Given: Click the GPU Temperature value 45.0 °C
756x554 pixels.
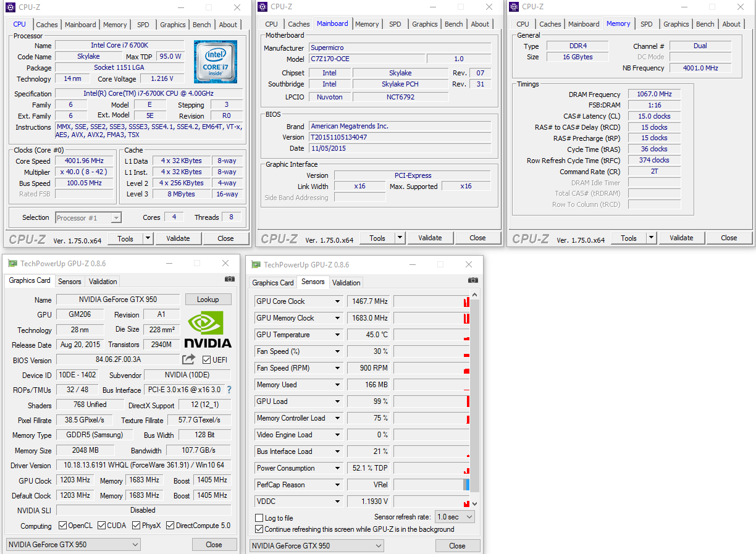Looking at the screenshot, I should [369, 335].
